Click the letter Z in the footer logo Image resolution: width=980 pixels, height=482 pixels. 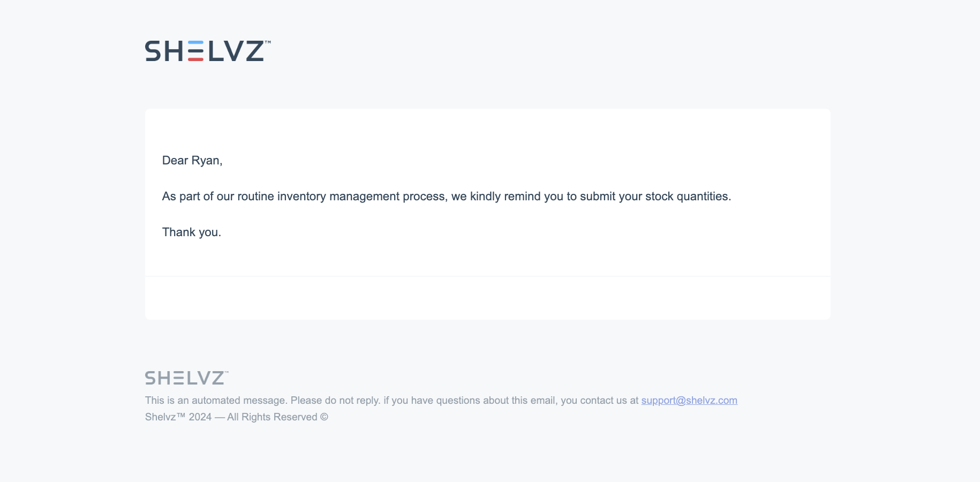(217, 378)
